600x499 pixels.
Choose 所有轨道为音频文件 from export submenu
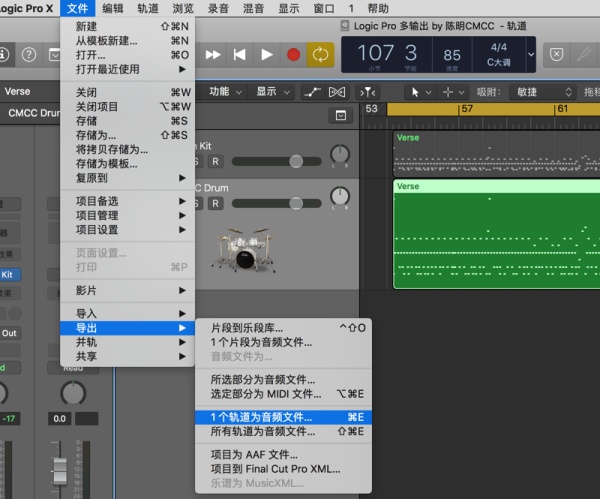point(283,432)
